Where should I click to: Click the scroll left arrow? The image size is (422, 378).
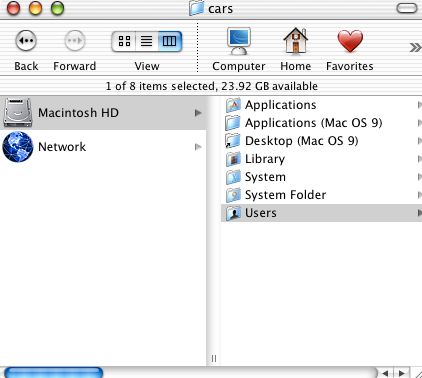(386, 373)
